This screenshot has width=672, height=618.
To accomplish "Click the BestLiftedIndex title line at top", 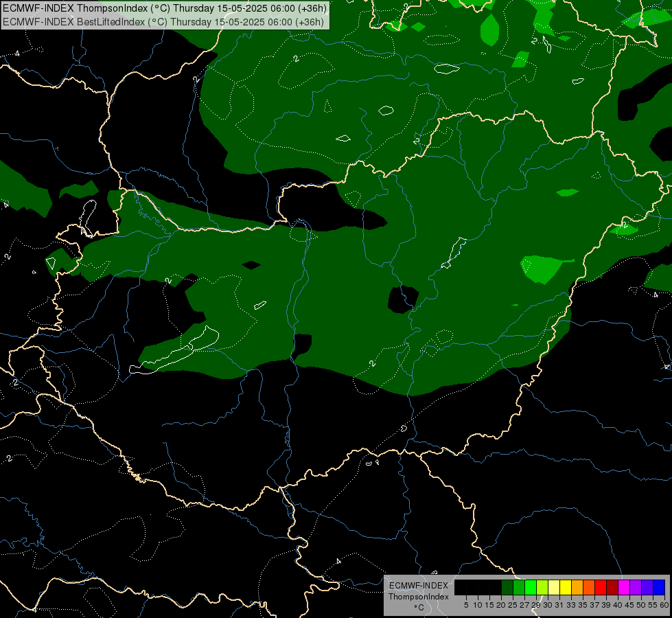I will pyautogui.click(x=163, y=22).
